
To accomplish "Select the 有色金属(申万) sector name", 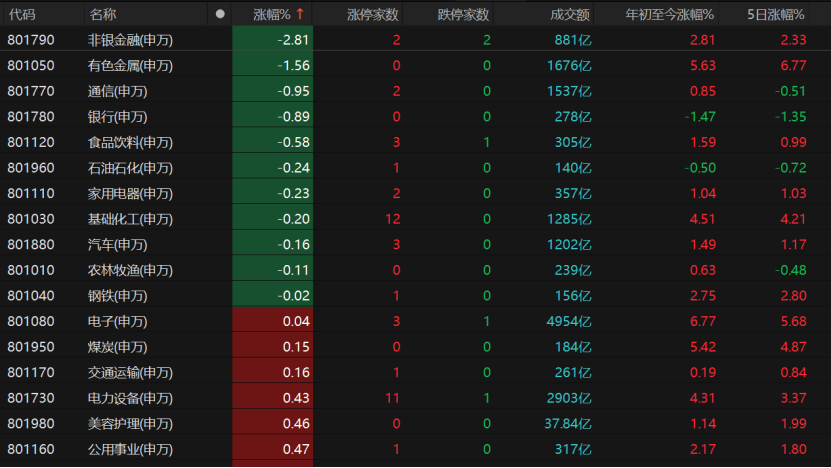I will 130,65.
